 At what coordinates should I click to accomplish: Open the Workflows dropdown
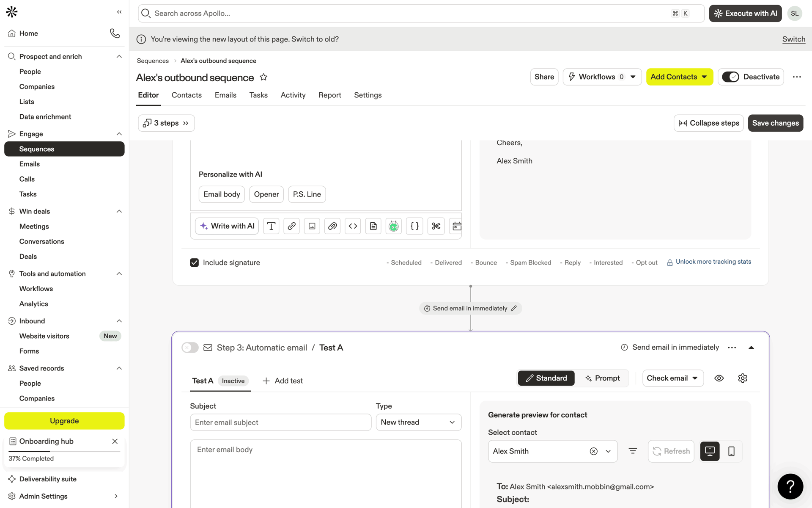click(602, 77)
